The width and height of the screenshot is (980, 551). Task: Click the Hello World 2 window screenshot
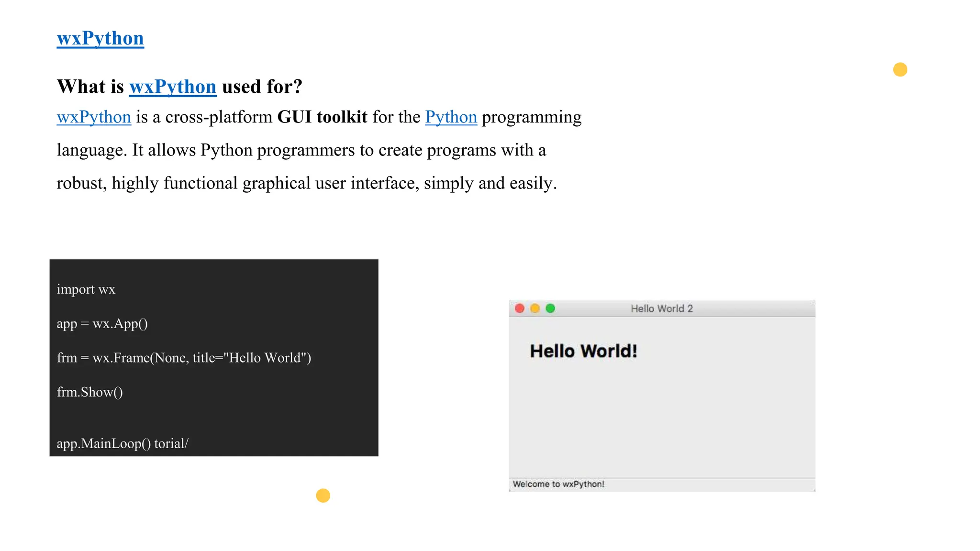click(662, 396)
